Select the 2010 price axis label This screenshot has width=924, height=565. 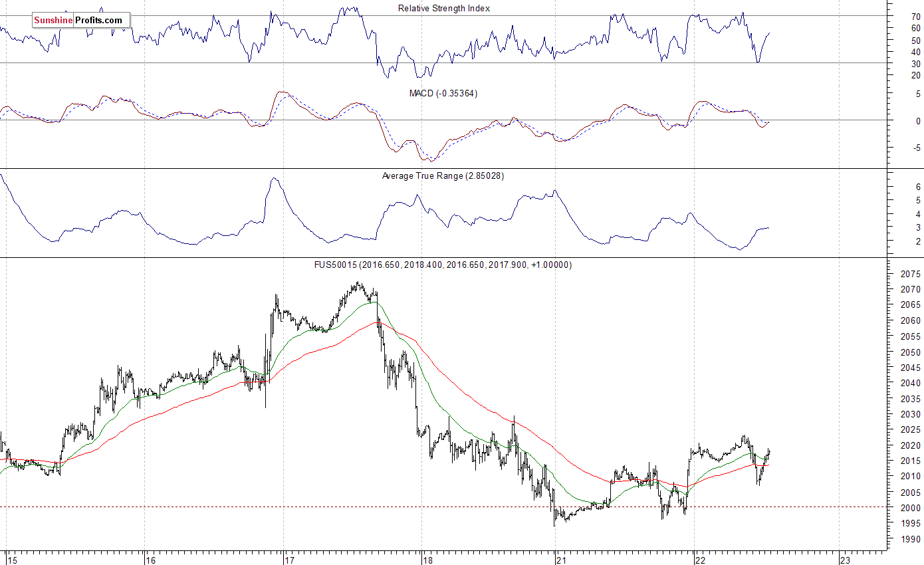910,477
